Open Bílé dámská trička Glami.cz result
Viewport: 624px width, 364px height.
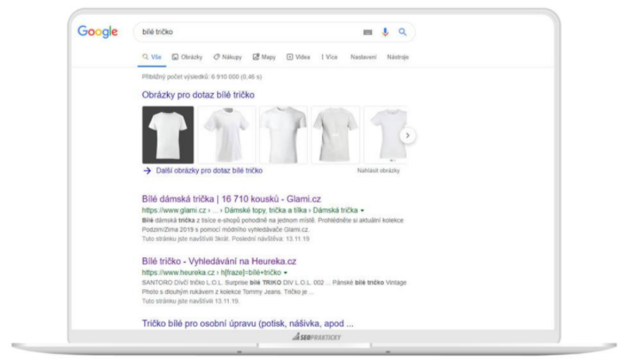click(231, 199)
